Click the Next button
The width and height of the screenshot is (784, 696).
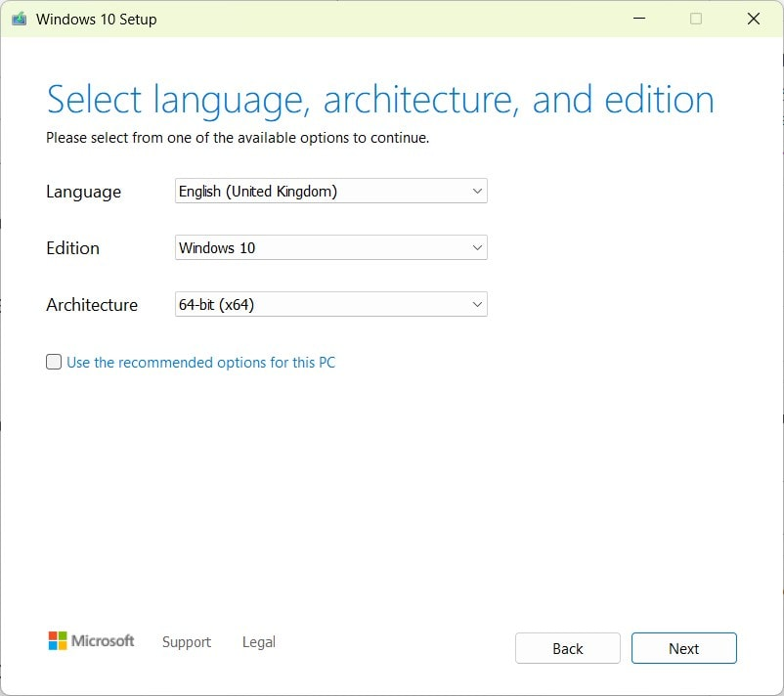(683, 648)
